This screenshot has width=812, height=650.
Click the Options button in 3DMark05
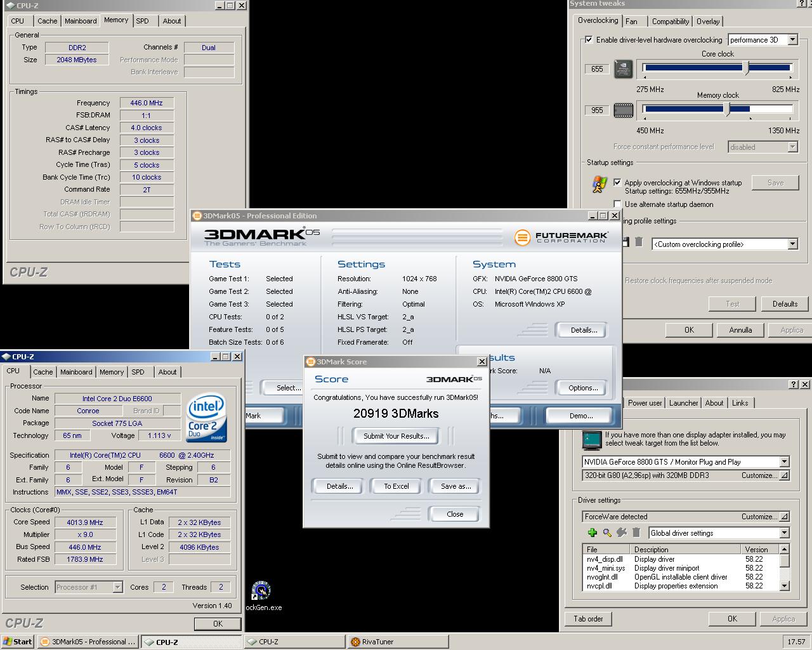point(583,388)
